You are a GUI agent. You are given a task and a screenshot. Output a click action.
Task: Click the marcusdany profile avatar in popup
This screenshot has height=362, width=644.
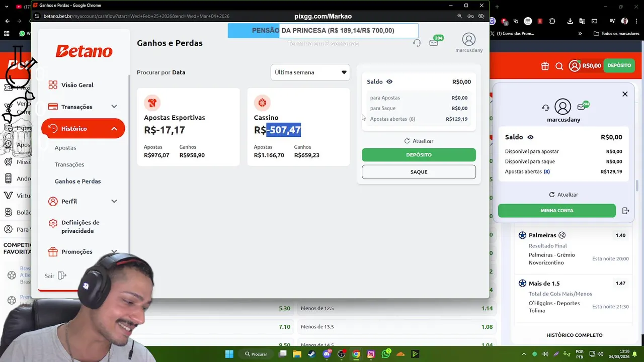pyautogui.click(x=468, y=39)
